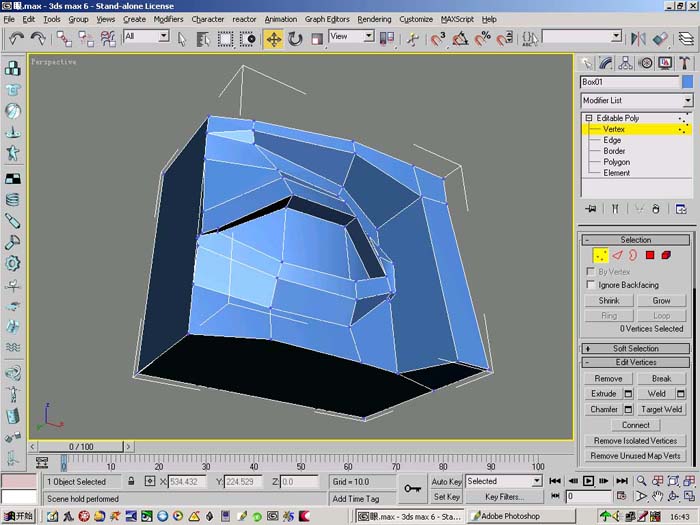
Task: Click the Box01 object color swatch
Action: [688, 82]
